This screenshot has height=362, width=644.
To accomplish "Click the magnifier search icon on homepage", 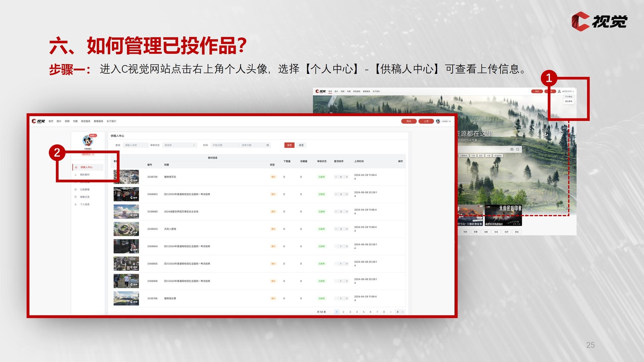I will [518, 149].
